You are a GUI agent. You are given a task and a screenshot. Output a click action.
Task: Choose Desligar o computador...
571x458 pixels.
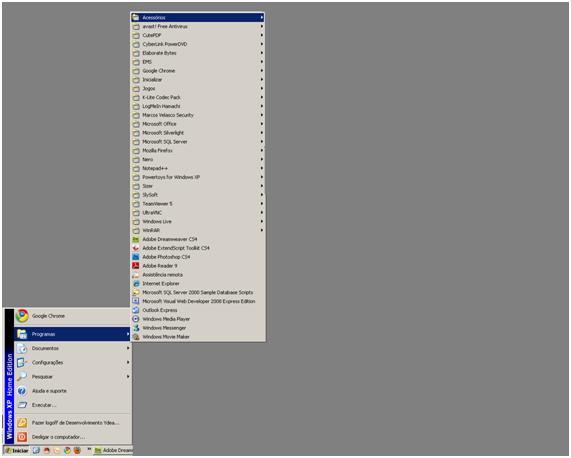click(x=72, y=437)
